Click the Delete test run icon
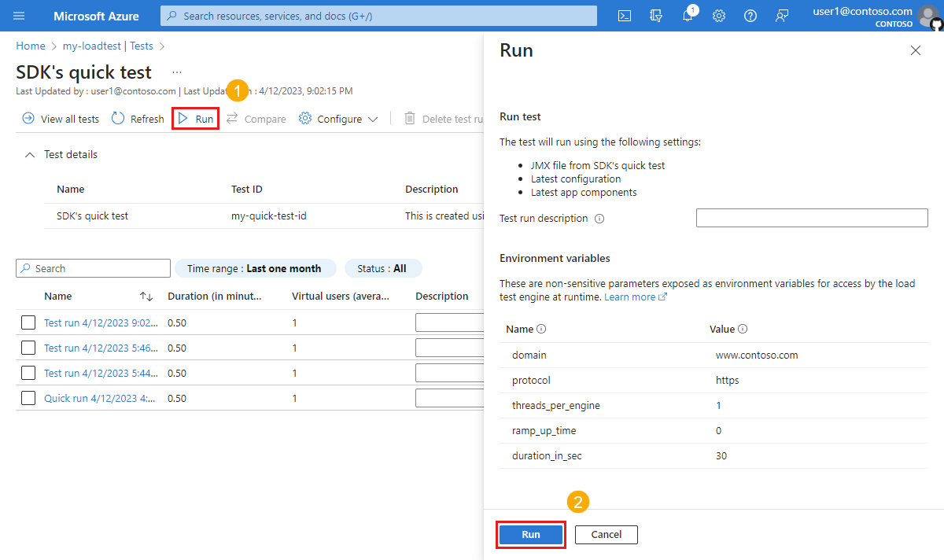 409,118
